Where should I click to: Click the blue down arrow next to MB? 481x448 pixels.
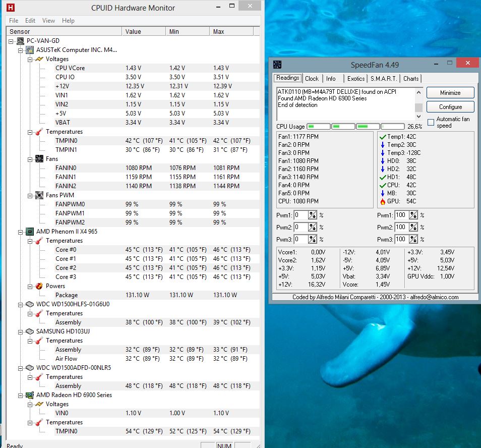coord(383,193)
